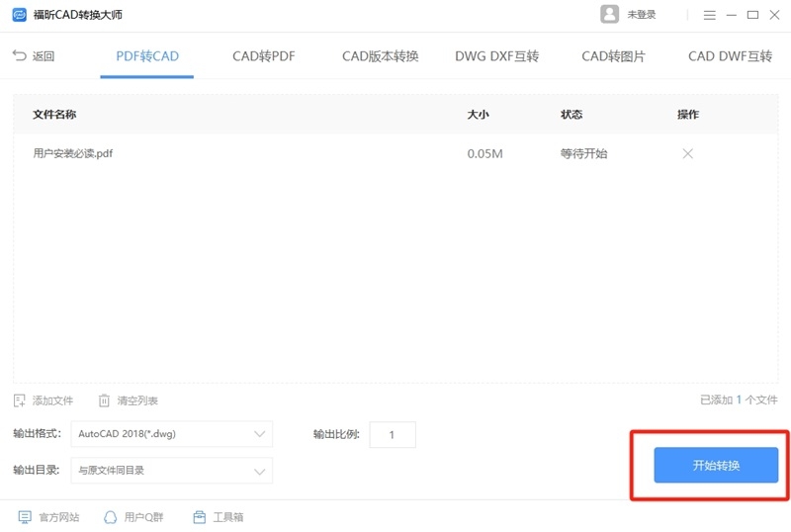Click the Foxit CAD app logo

pyautogui.click(x=19, y=15)
